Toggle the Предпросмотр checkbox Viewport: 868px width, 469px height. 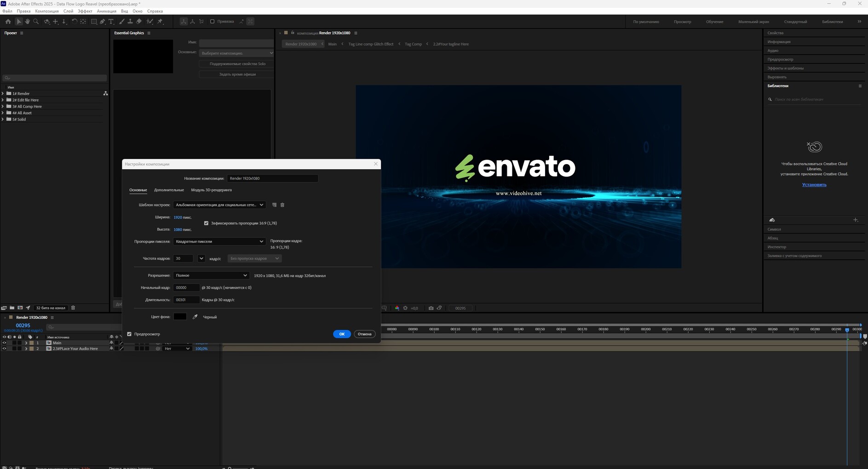click(x=129, y=334)
